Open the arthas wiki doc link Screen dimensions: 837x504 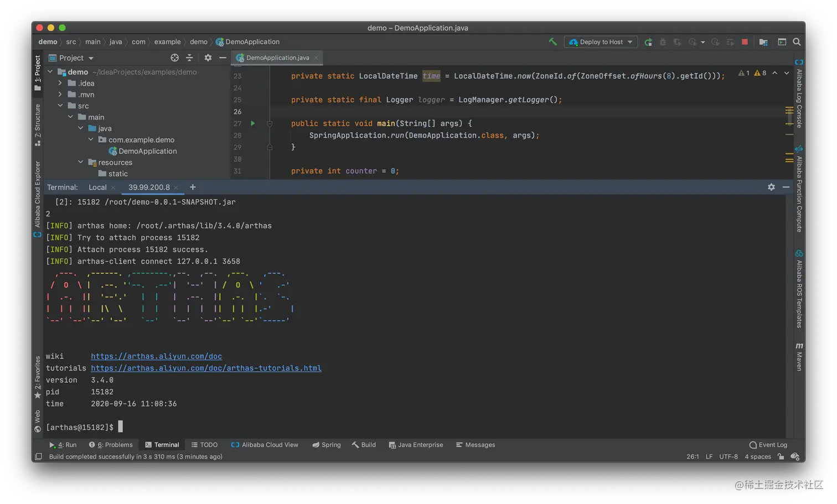point(156,356)
